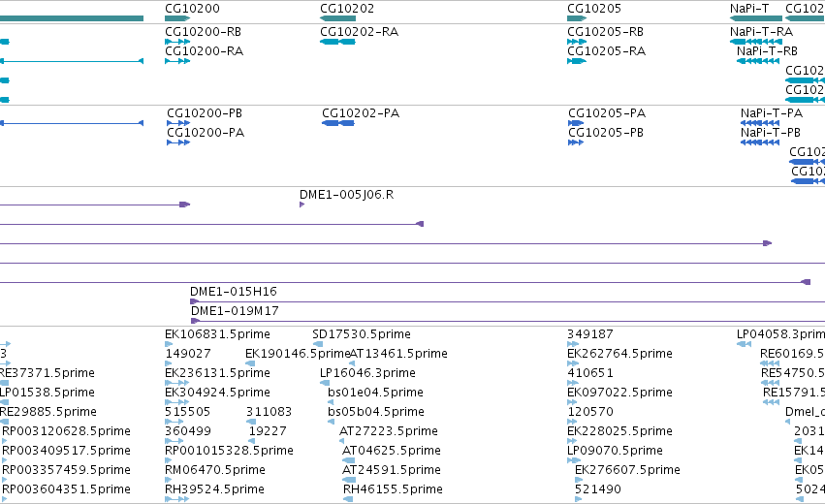
Task: Click EST EK262764.5prime
Action: point(619,354)
